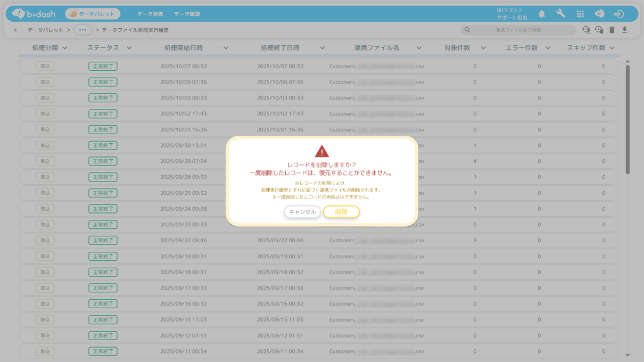644x362 pixels.
Task: Click the notification bell icon
Action: pos(541,14)
